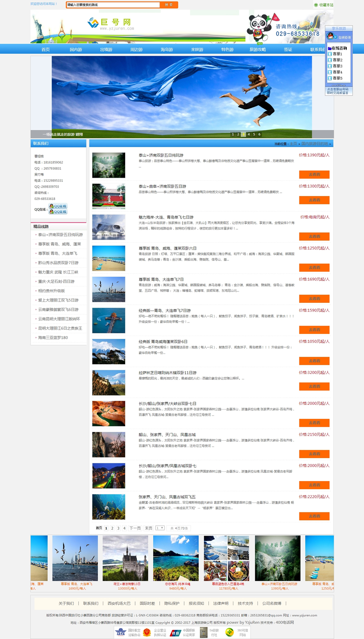Click the 巨号网 site logo

(x=110, y=23)
